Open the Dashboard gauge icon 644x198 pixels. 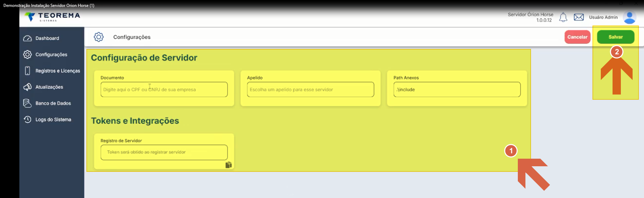[28, 38]
